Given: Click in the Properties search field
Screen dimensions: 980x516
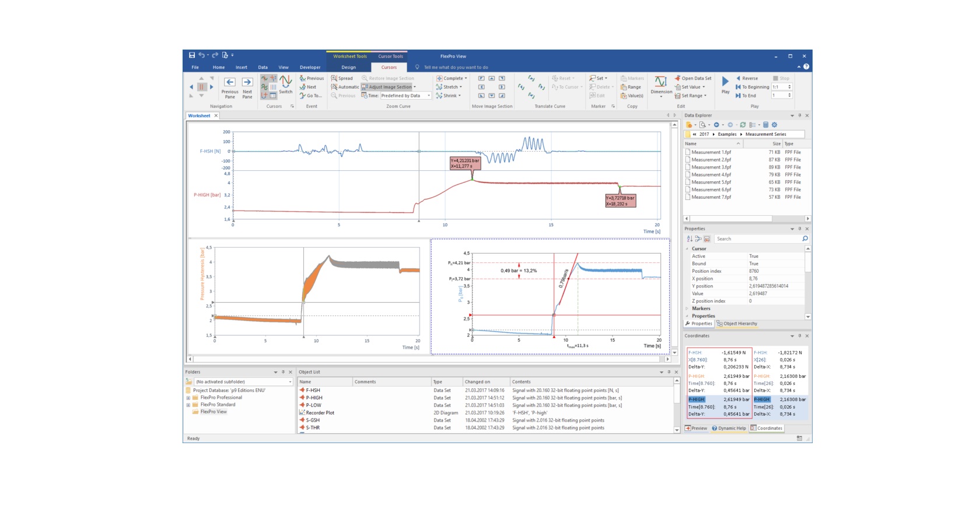Looking at the screenshot, I should click(x=762, y=238).
